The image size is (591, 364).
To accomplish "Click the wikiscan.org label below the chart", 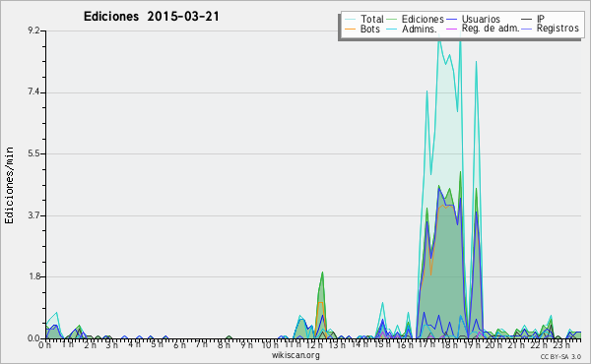I will (295, 355).
